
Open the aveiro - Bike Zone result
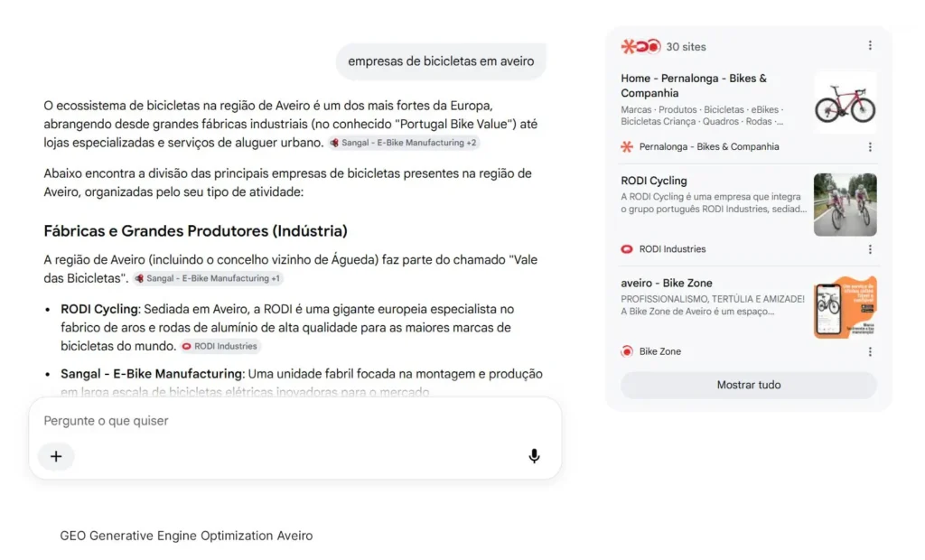click(667, 284)
